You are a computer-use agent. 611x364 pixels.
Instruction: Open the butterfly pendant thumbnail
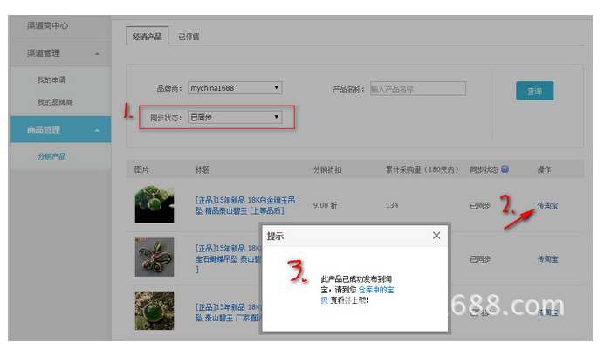point(154,258)
